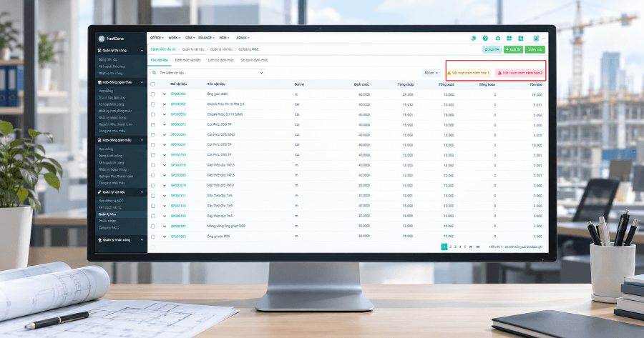Tick the select-all checkbox in table header
644x338 pixels.
point(153,84)
